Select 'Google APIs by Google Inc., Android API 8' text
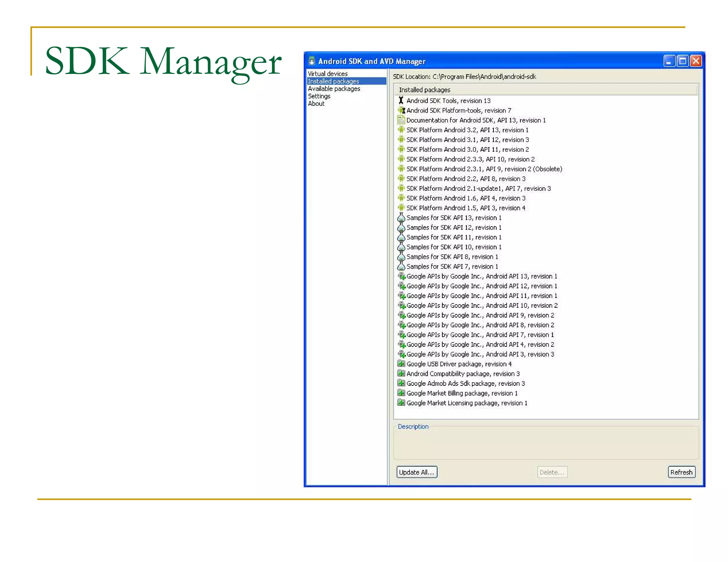The image size is (728, 562). (x=480, y=325)
